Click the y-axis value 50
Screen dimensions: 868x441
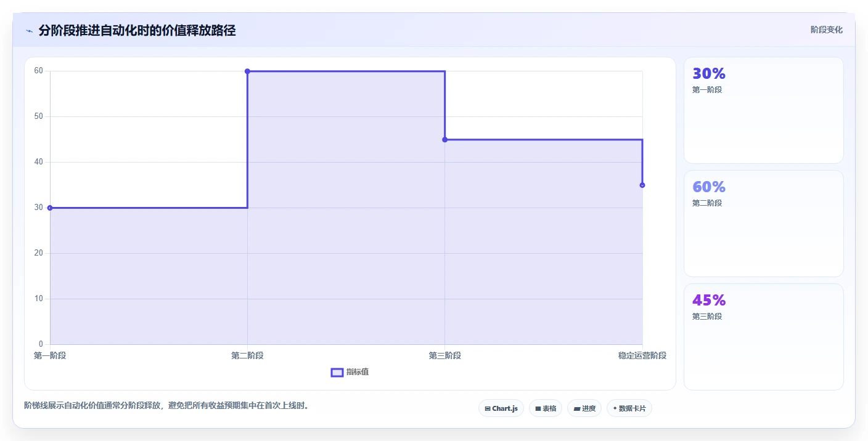coord(39,116)
